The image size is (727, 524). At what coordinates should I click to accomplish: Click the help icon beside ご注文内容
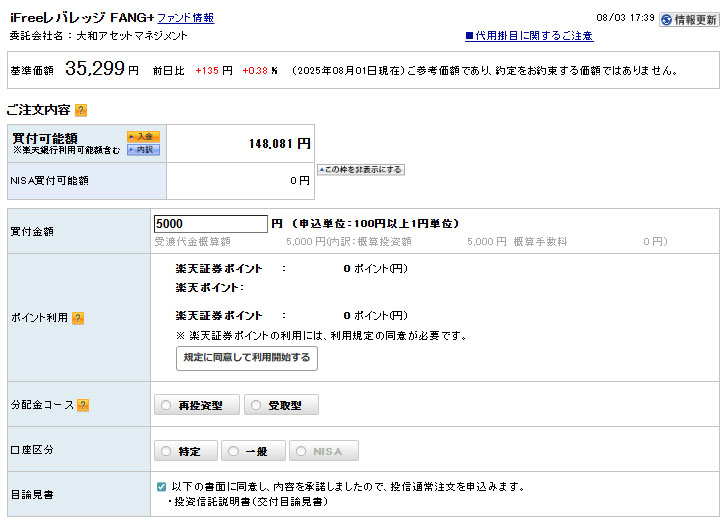pos(81,111)
